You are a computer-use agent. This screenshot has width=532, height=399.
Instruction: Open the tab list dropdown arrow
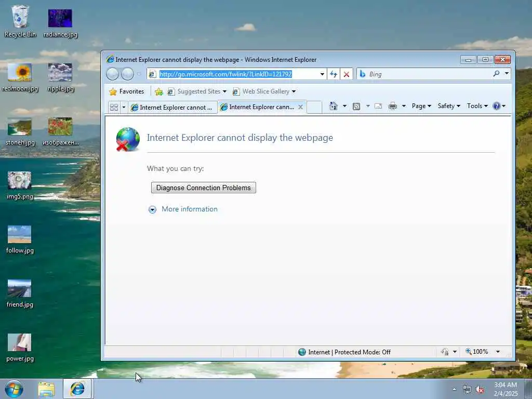(x=124, y=107)
